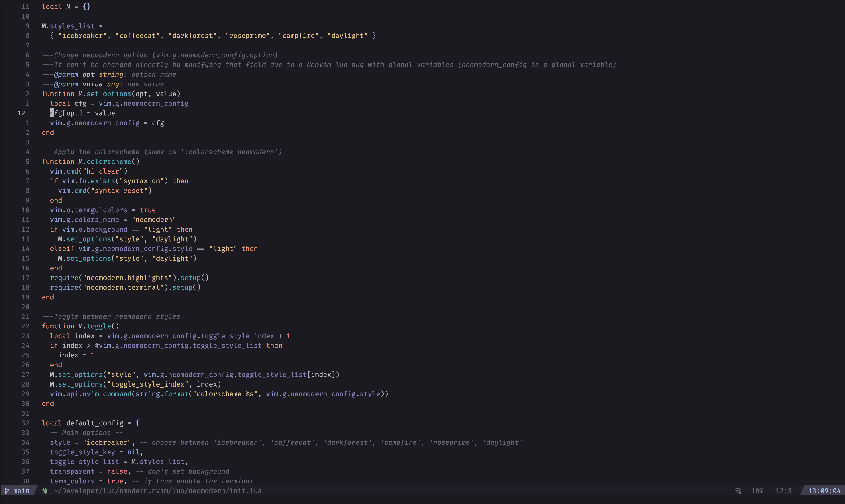Click the 'index = 1' assignment line

click(76, 355)
